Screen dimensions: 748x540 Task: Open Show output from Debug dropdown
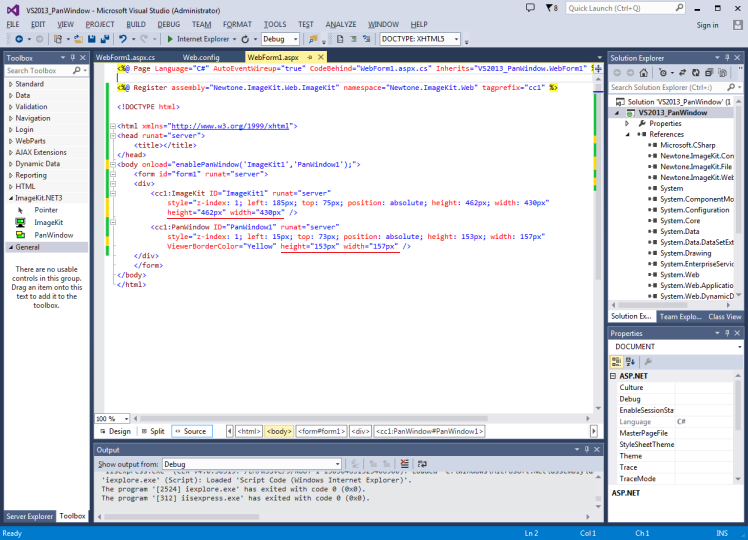click(338, 464)
